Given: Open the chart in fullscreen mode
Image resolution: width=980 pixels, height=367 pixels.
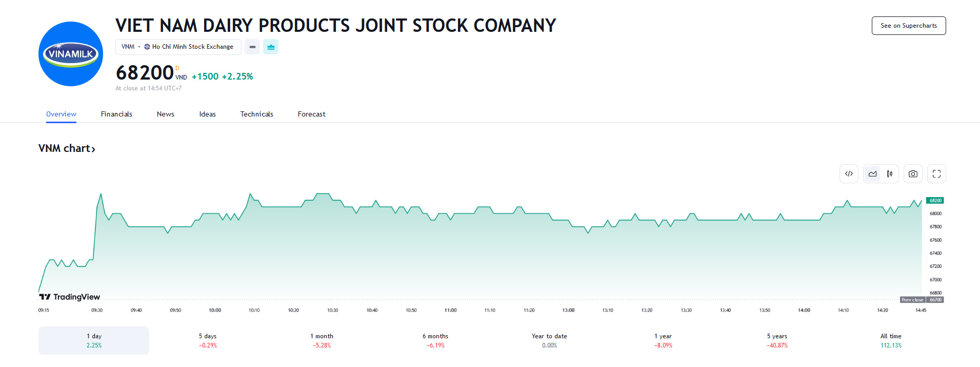Looking at the screenshot, I should pos(936,174).
